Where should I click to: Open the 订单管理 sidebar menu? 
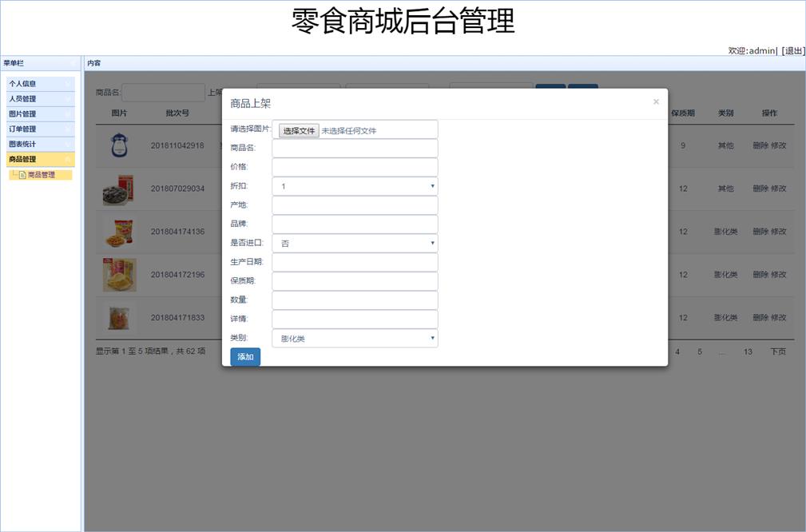(x=40, y=129)
